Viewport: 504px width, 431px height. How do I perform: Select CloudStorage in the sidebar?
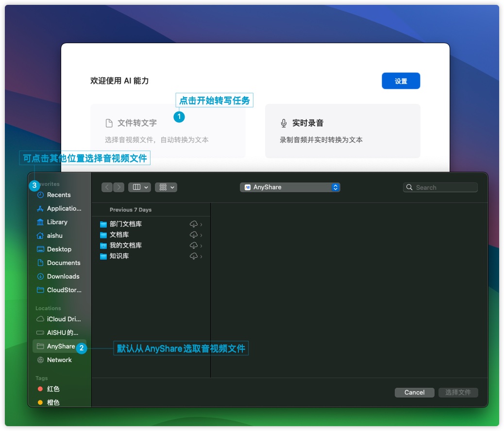pos(59,290)
